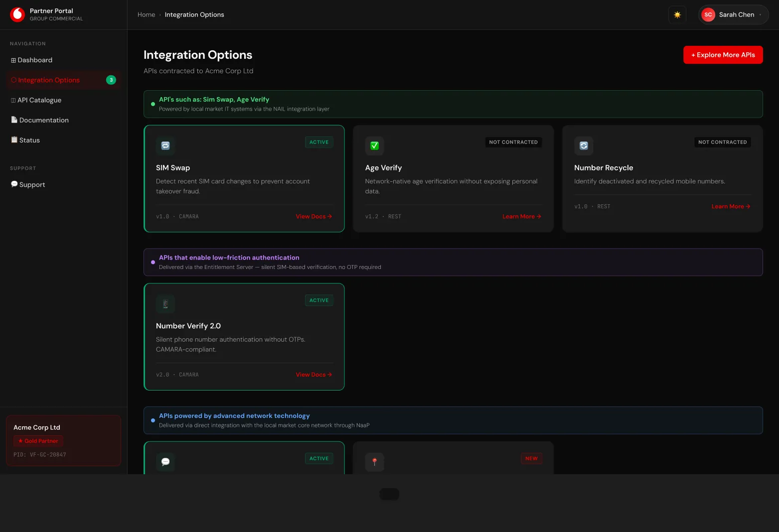The image size is (779, 532).
Task: Open Documentation sidebar item
Action: coord(63,120)
